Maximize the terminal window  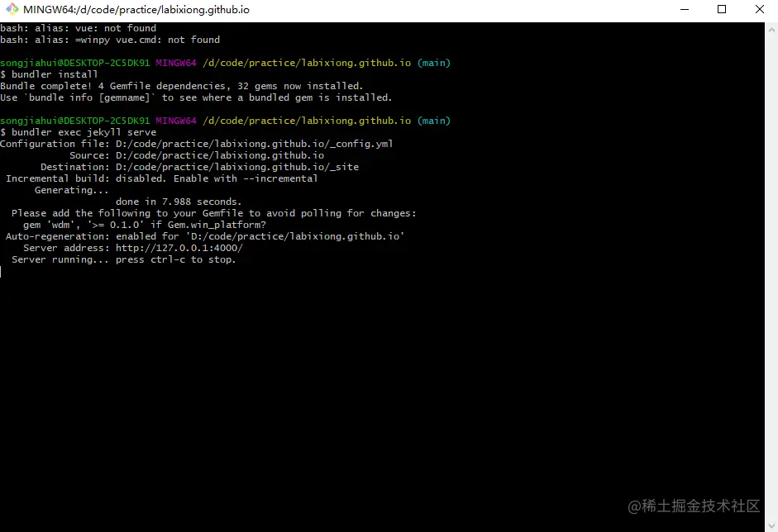pos(722,9)
